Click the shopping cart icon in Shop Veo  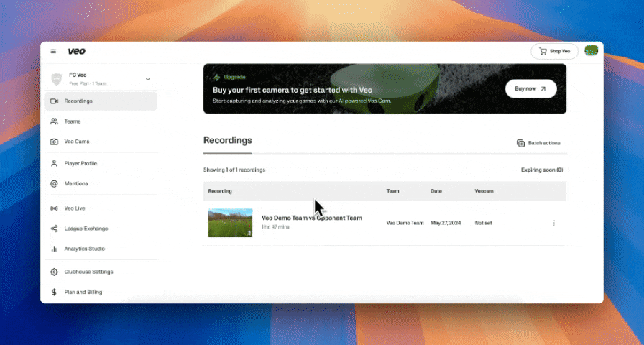tap(543, 51)
